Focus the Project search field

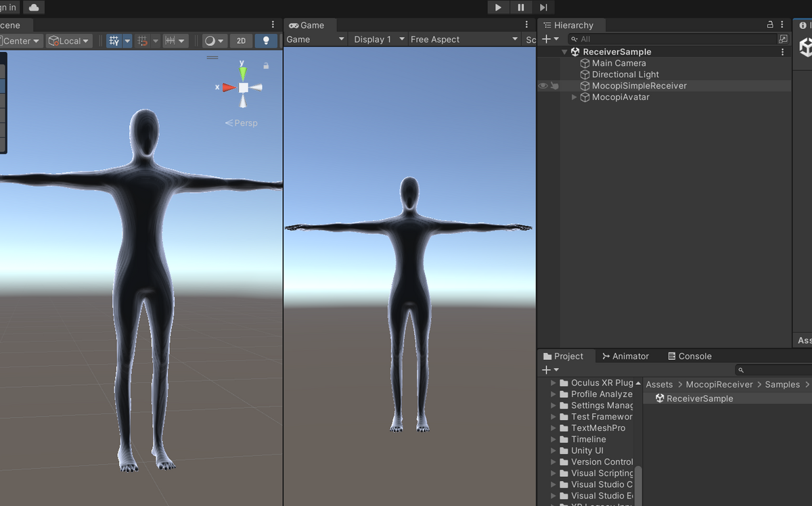tap(773, 370)
